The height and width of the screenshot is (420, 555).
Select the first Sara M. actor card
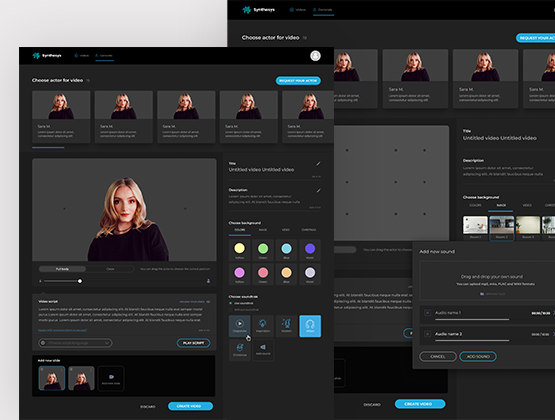pyautogui.click(x=61, y=117)
